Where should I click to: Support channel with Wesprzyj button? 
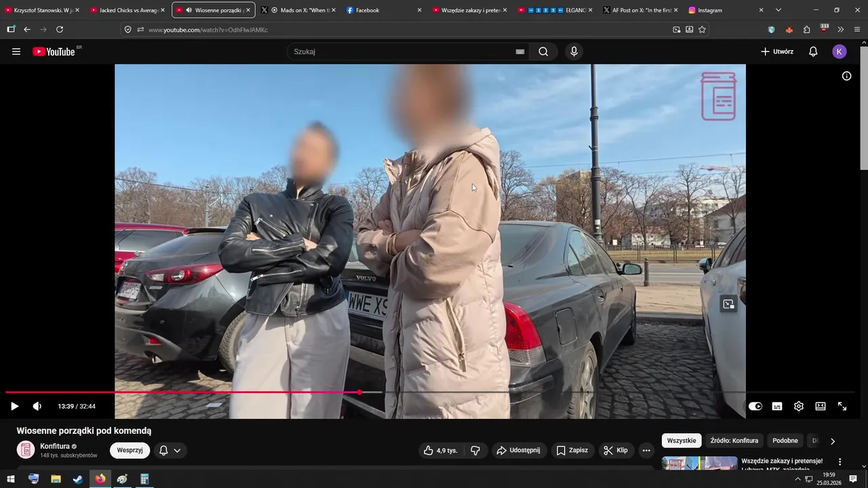point(130,450)
